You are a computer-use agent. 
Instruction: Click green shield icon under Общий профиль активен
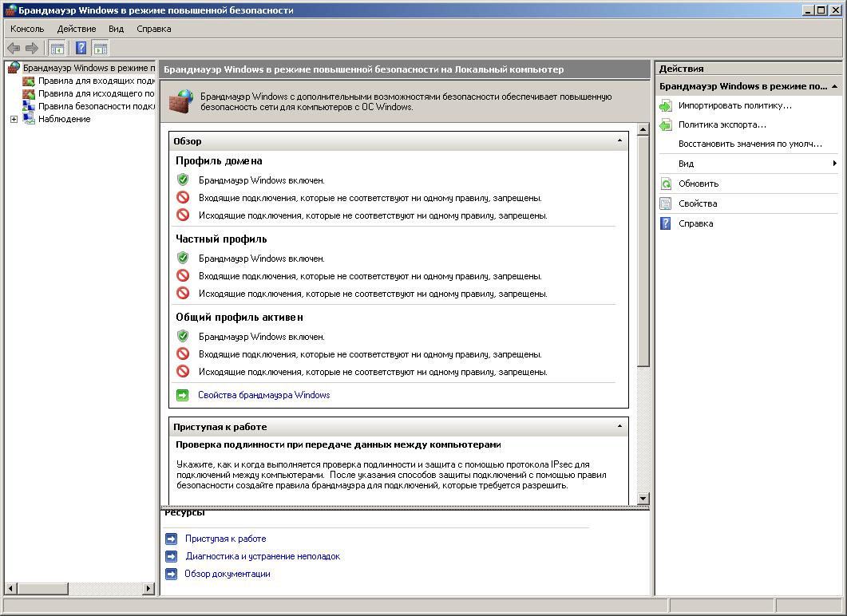(x=183, y=337)
